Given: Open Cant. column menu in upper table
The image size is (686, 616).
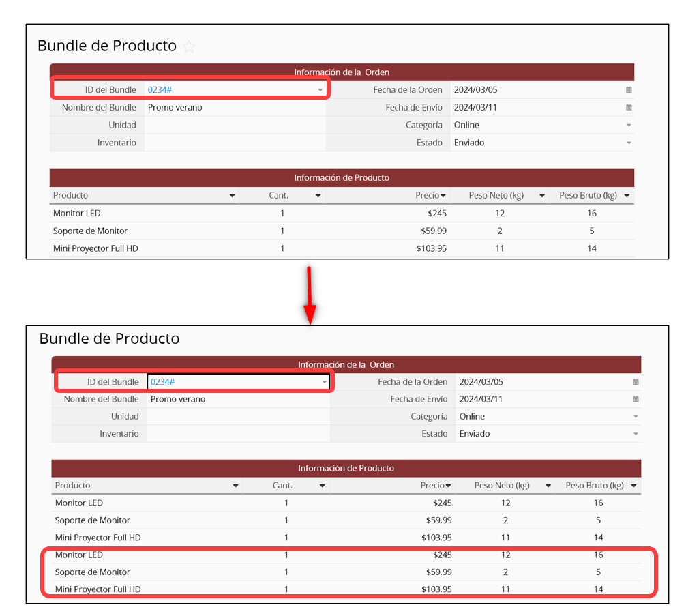Looking at the screenshot, I should pos(318,196).
